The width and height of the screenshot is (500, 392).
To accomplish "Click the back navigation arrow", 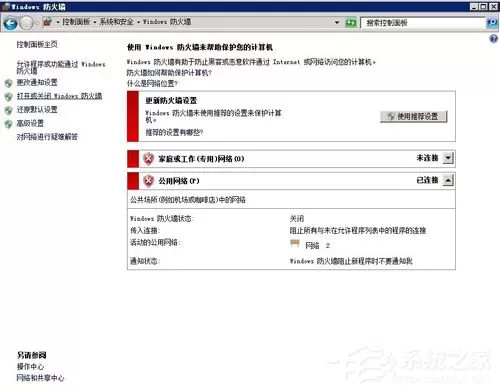I will (x=10, y=23).
